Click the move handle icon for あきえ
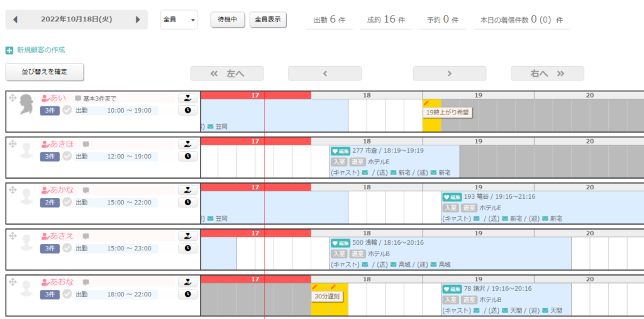 click(13, 235)
